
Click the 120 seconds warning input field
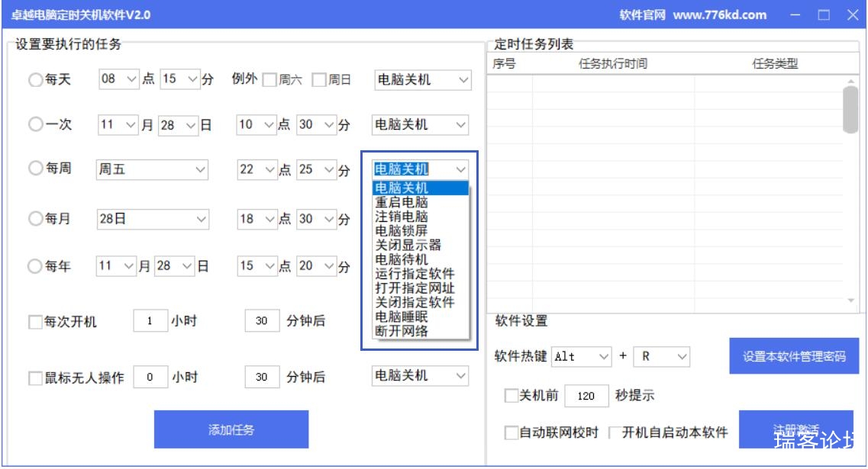point(586,396)
